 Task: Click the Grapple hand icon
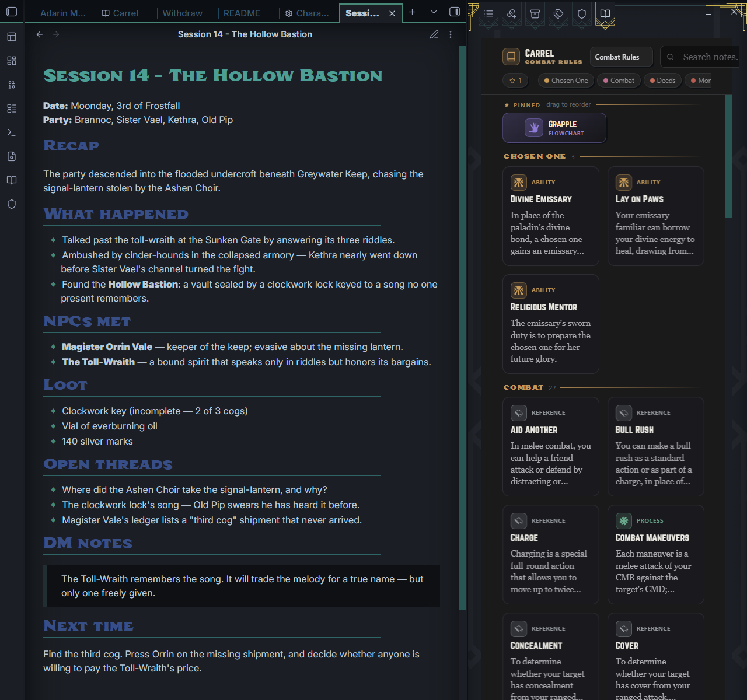[534, 128]
